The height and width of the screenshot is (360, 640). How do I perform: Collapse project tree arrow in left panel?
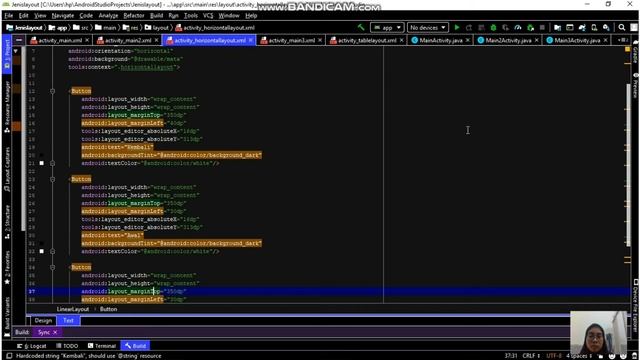pyautogui.click(x=16, y=51)
